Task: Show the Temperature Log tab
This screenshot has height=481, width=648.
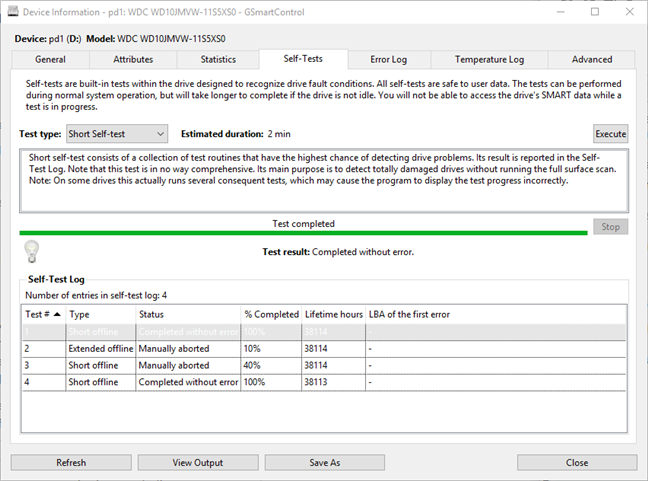Action: point(489,60)
